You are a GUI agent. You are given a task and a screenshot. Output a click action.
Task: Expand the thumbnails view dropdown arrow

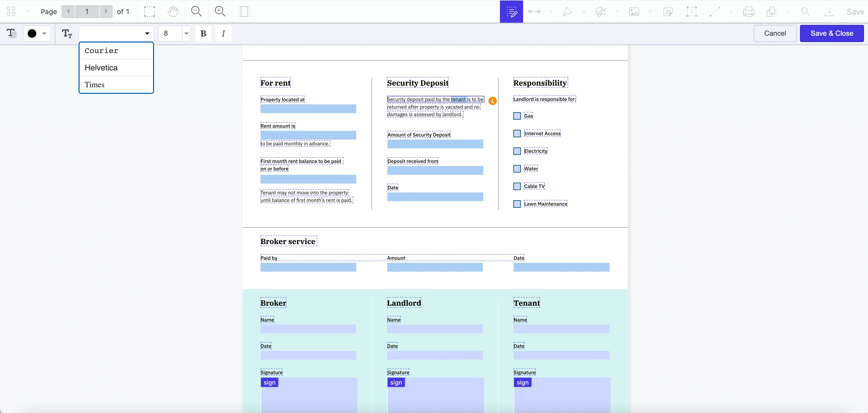click(28, 11)
